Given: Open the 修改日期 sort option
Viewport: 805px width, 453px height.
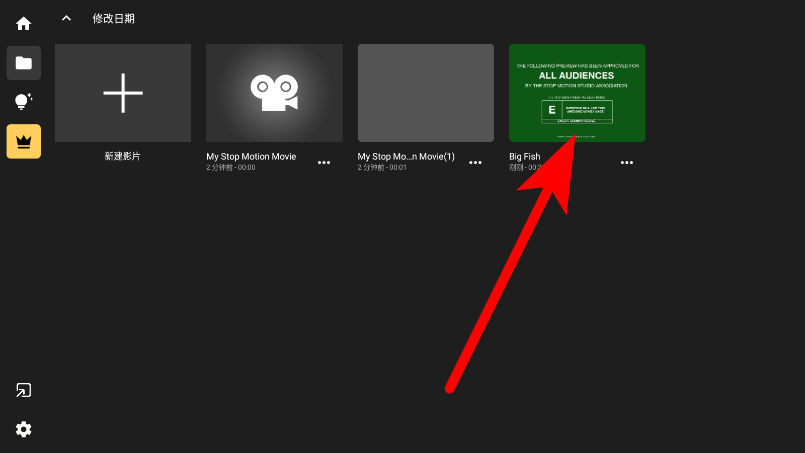Looking at the screenshot, I should coord(113,18).
